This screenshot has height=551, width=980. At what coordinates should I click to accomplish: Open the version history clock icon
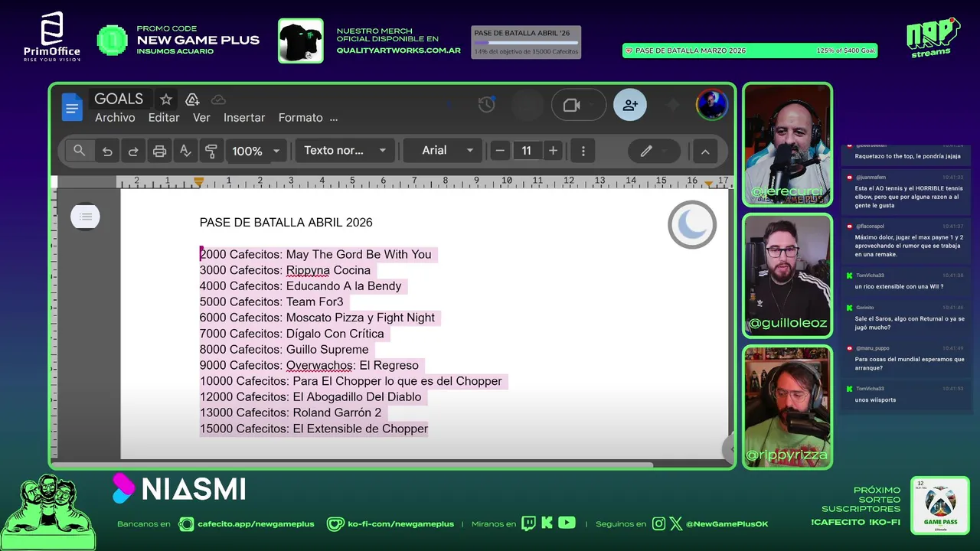[x=486, y=105]
